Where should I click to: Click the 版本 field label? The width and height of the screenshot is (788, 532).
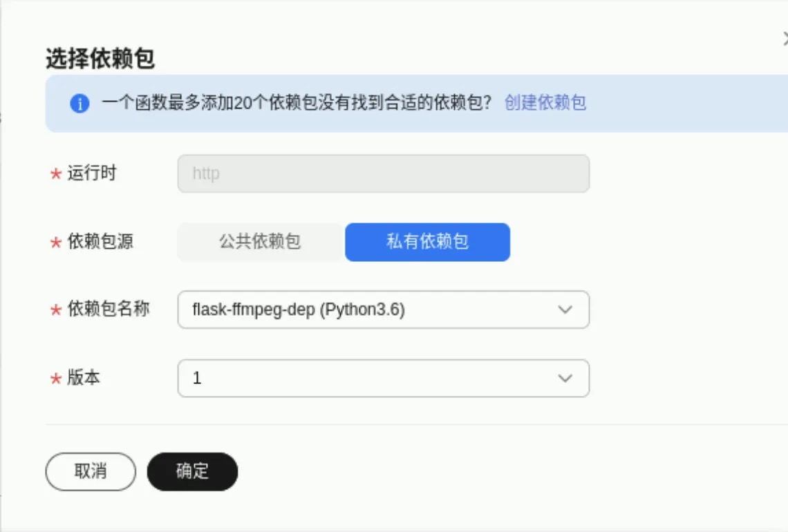(x=84, y=378)
